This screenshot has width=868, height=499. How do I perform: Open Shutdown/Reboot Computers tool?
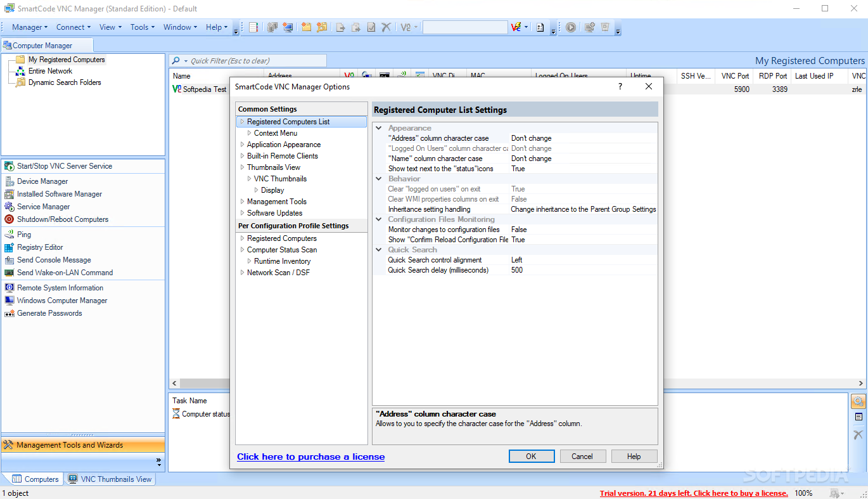pyautogui.click(x=56, y=219)
